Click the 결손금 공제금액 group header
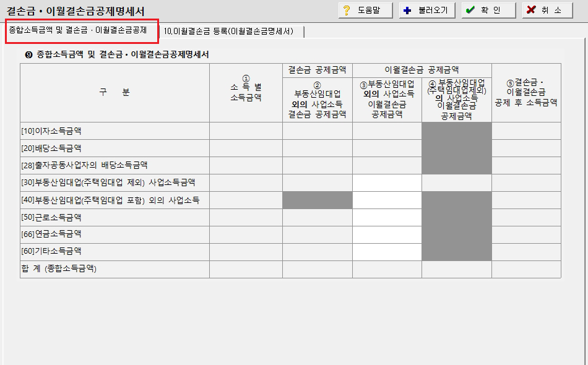This screenshot has height=365, width=588. pyautogui.click(x=318, y=70)
